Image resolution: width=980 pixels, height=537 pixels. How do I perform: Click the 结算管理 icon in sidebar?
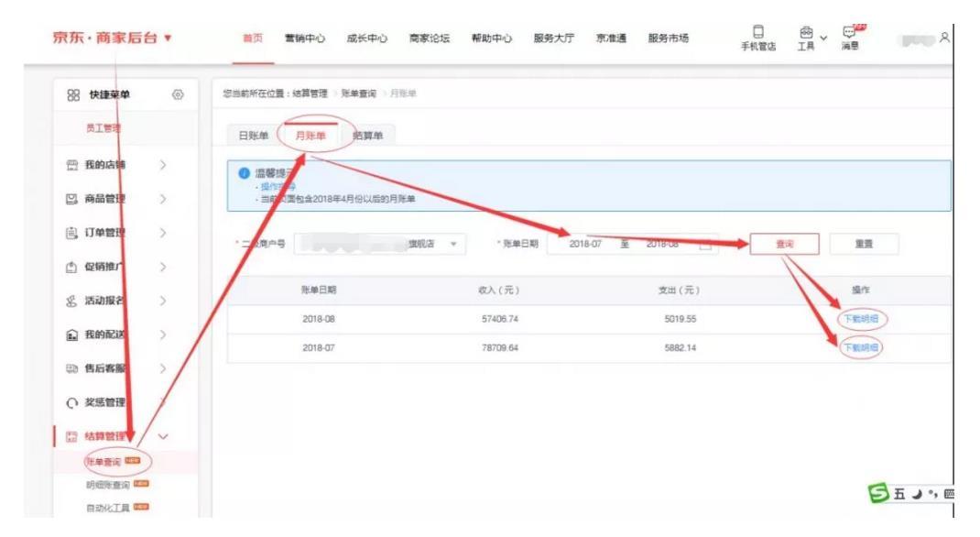(x=71, y=436)
